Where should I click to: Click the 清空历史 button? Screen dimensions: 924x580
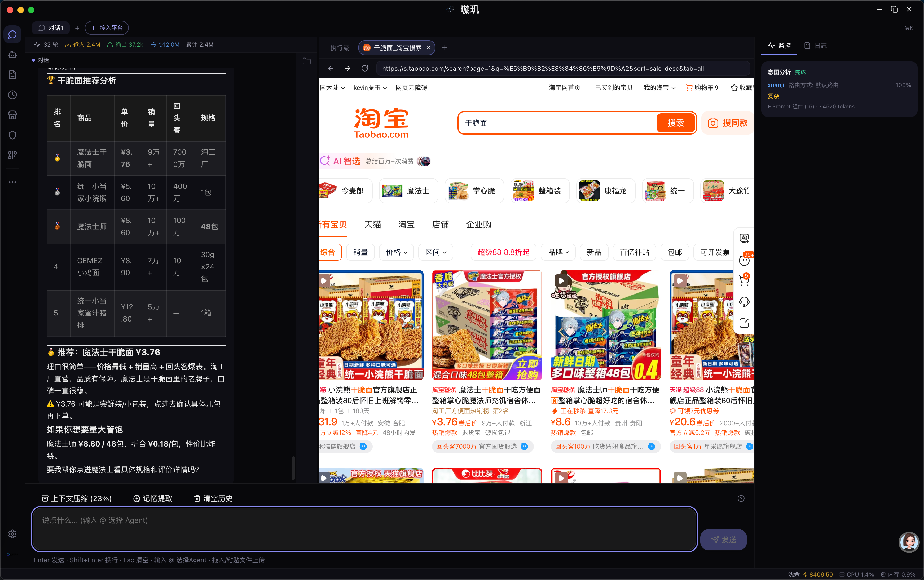[x=213, y=498]
